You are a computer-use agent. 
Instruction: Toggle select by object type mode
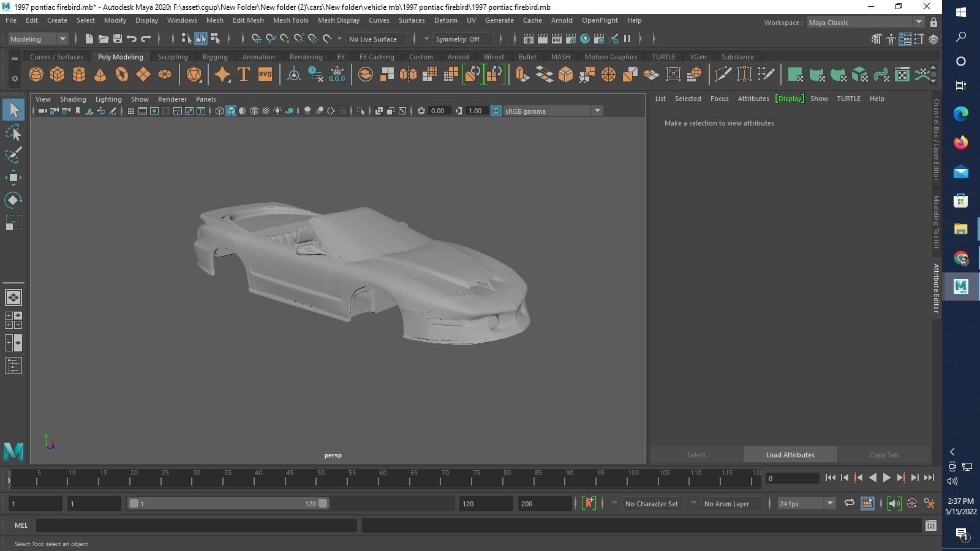(201, 39)
